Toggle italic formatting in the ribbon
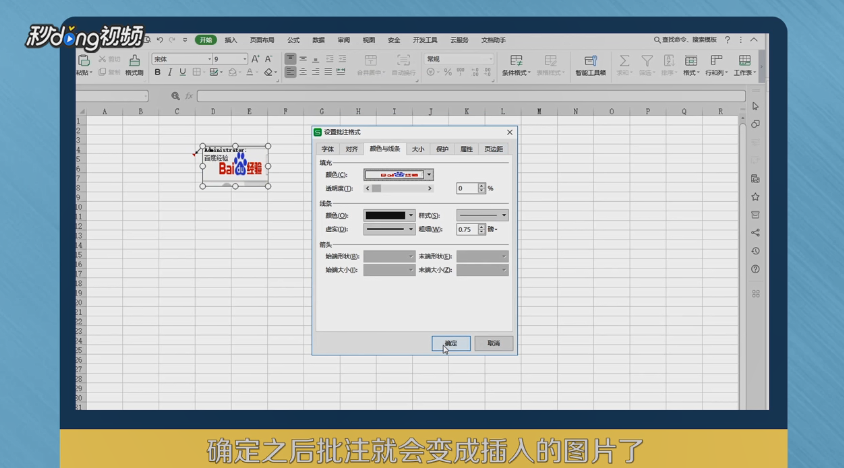The width and height of the screenshot is (844, 468). [170, 72]
